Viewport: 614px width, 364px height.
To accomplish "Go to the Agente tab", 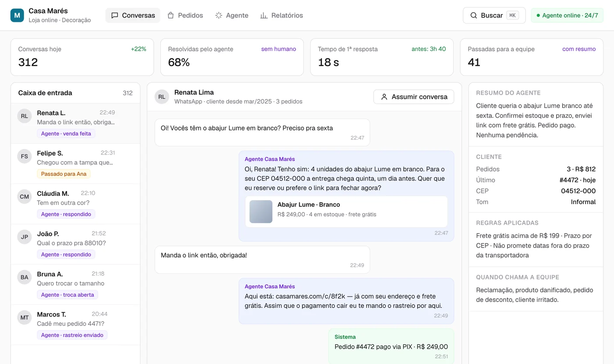I will click(x=232, y=15).
